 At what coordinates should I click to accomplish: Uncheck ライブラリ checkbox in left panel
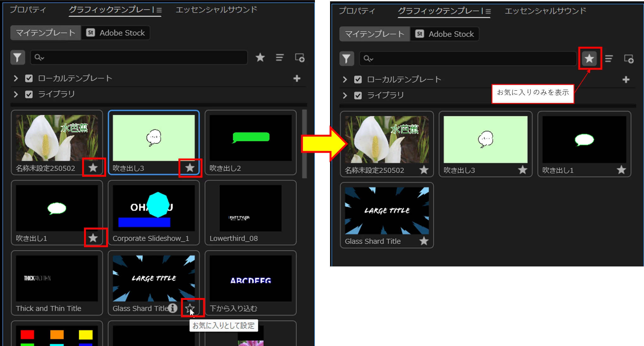click(29, 94)
